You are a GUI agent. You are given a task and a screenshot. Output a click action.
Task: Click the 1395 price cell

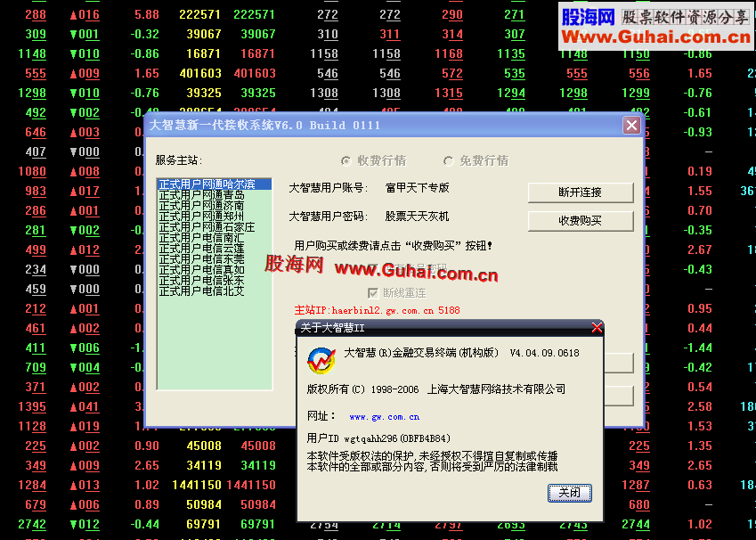(x=32, y=407)
